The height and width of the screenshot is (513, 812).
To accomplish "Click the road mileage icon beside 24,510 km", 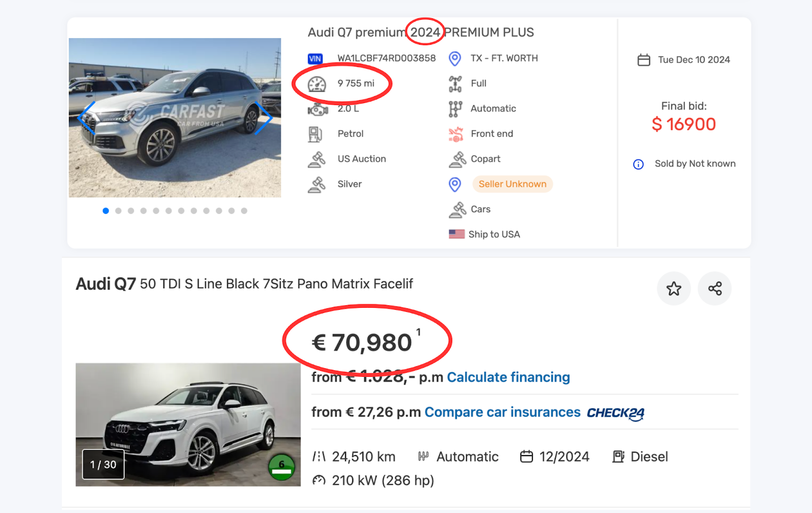I will 319,457.
